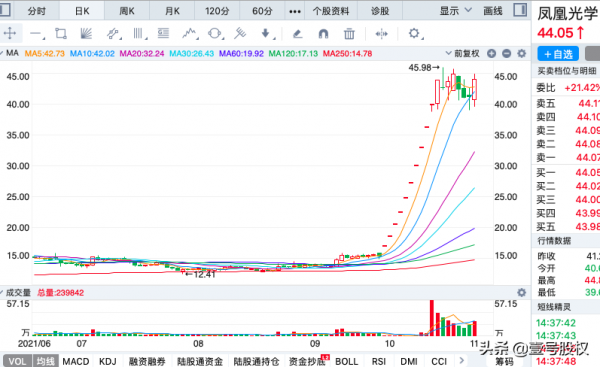Delete drawings with the trash icon
Screen dimensions: 600x367
[349, 34]
